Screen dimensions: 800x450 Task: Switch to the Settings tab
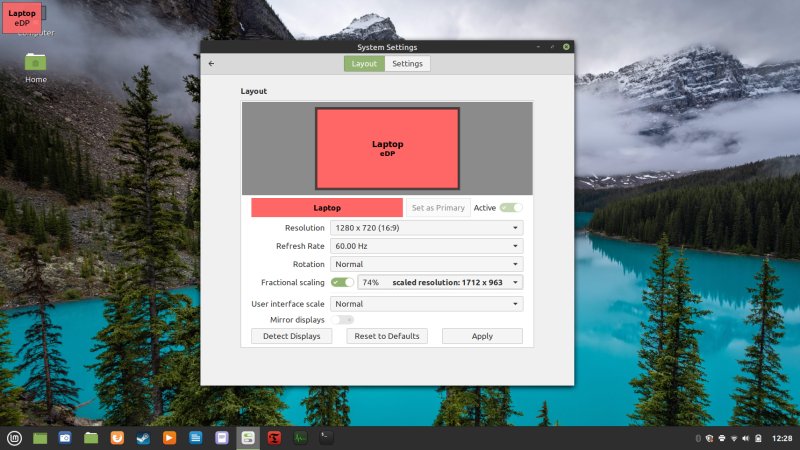(x=407, y=64)
